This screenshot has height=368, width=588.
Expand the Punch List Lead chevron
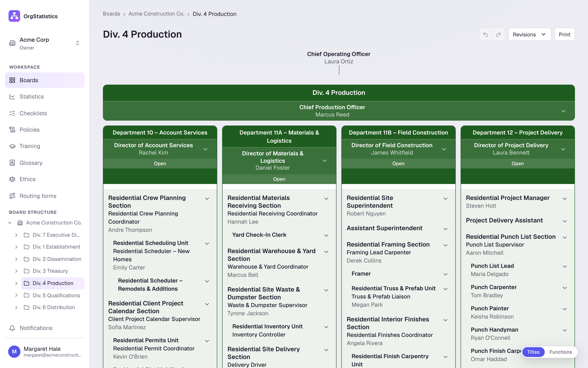click(565, 267)
